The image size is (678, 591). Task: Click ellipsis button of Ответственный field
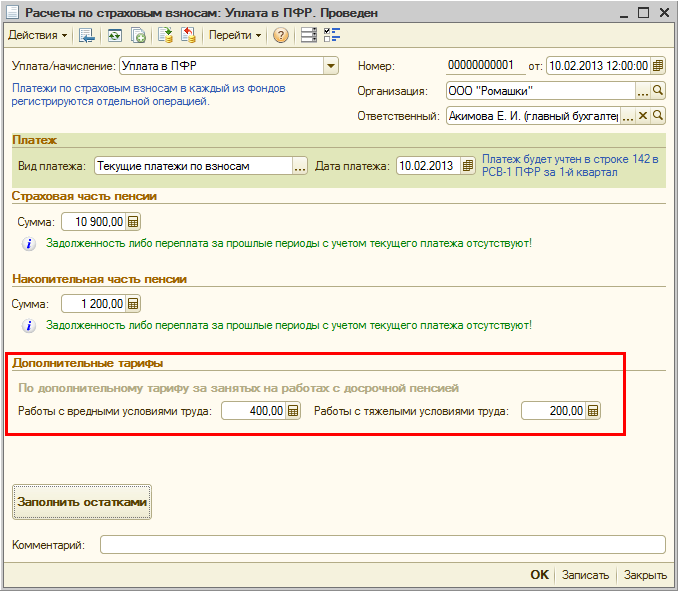[x=628, y=116]
